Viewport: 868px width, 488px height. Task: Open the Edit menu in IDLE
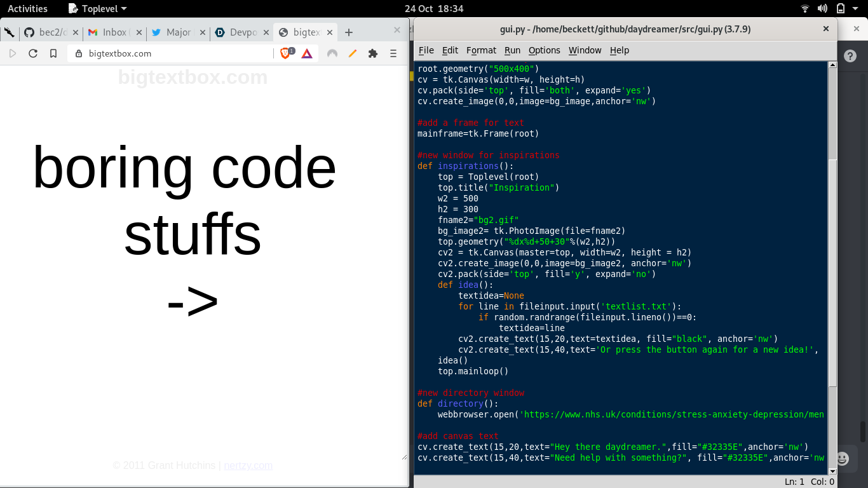coord(450,50)
